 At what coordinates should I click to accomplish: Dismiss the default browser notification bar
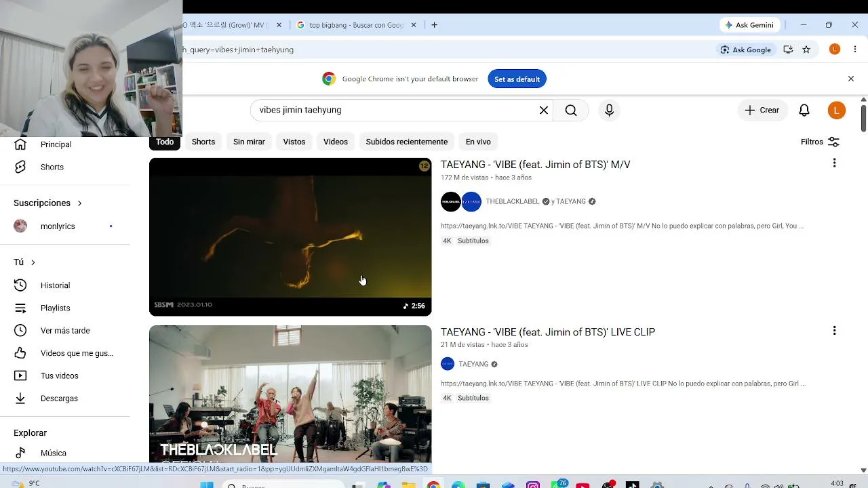coord(851,79)
